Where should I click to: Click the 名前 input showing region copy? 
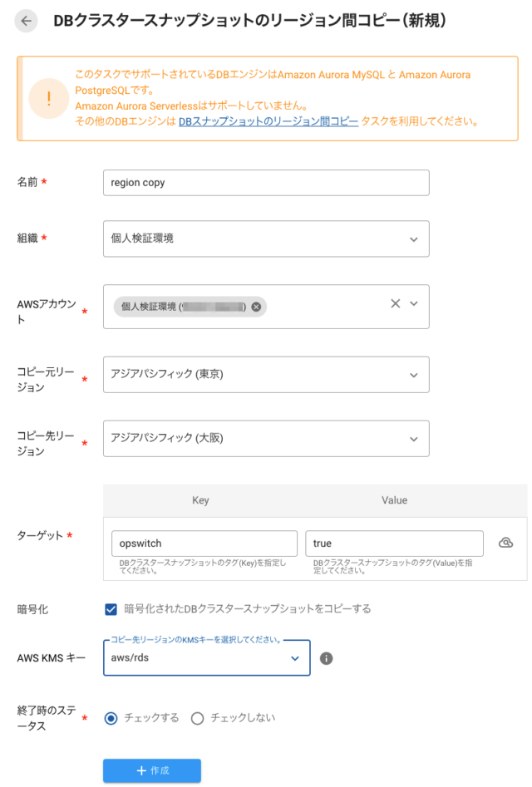(x=266, y=182)
